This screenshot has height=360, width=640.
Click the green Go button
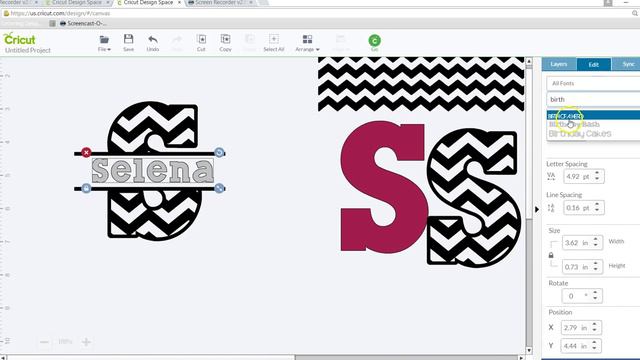coord(374,41)
